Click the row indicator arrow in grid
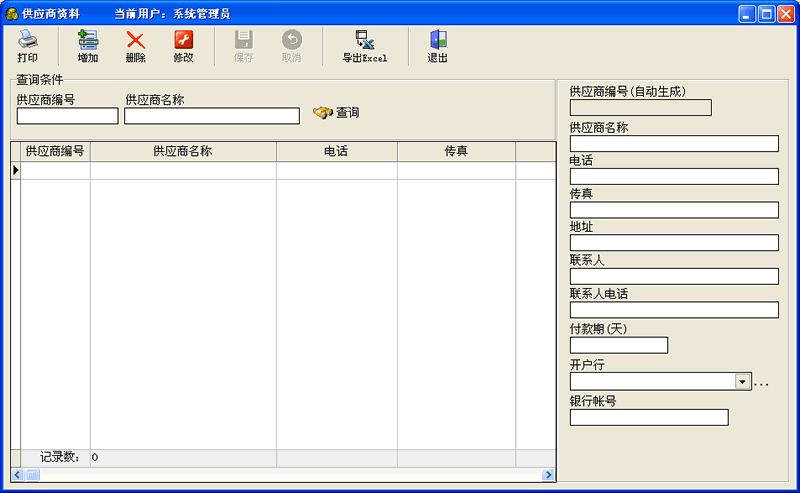 pyautogui.click(x=16, y=170)
